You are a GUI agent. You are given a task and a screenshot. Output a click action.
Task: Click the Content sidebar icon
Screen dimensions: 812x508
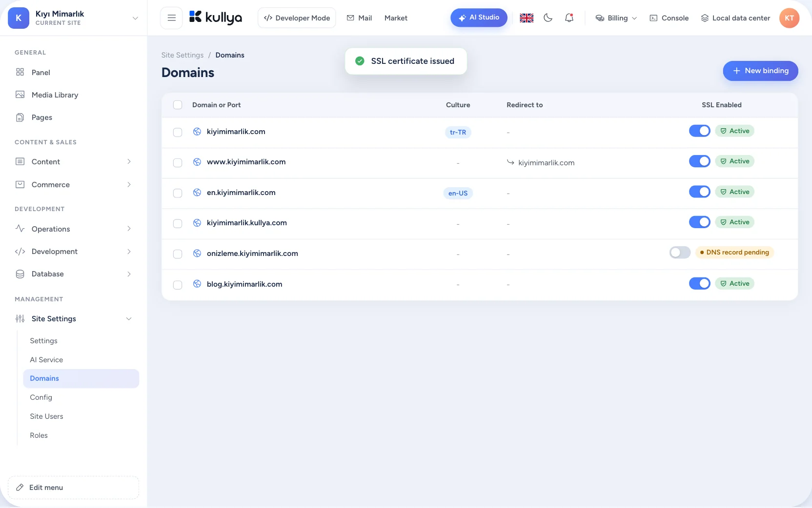click(x=20, y=161)
